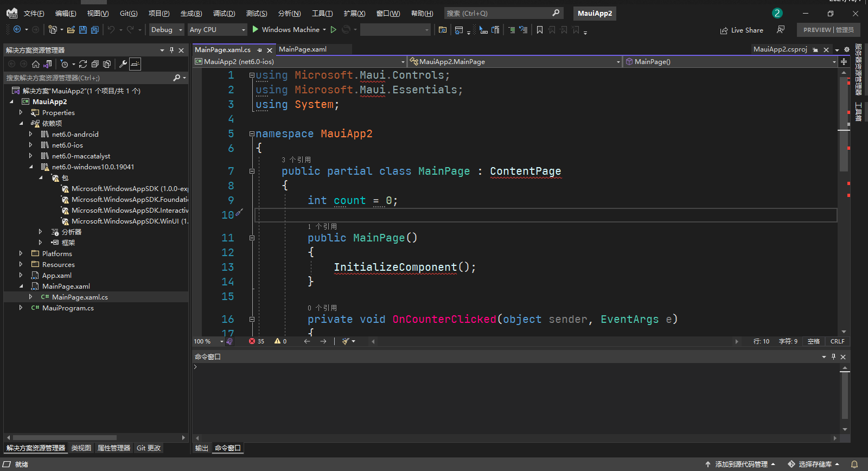Open the editor tab settings gear icon
Viewport: 868px width, 471px height.
coord(847,49)
